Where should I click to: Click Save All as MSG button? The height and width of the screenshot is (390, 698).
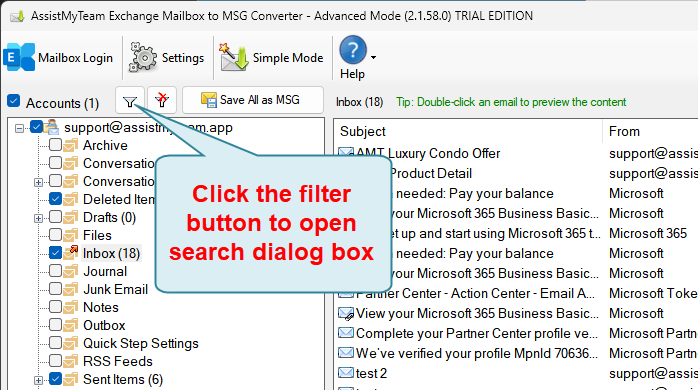coord(253,100)
